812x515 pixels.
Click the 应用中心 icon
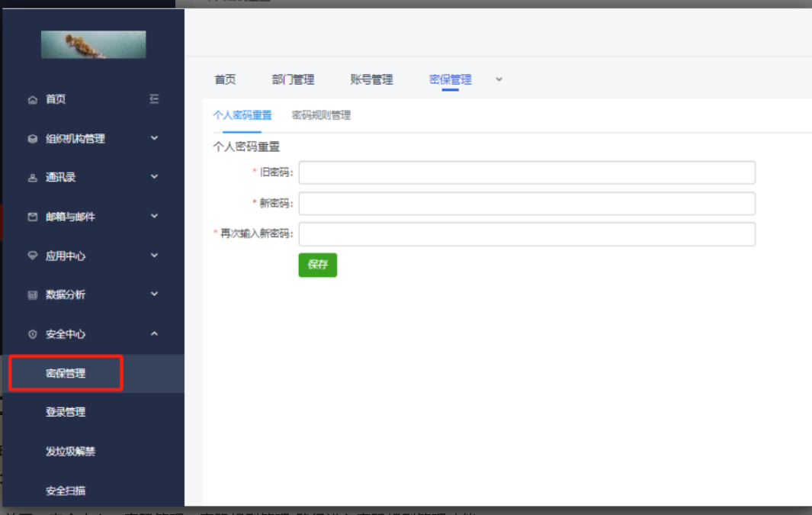click(x=33, y=256)
